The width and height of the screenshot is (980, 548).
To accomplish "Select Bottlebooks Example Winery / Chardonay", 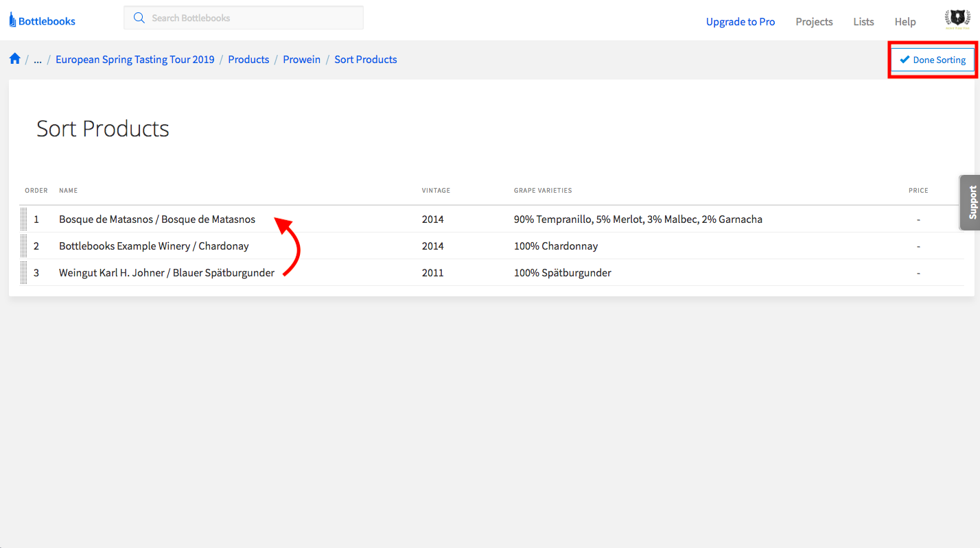I will point(154,246).
